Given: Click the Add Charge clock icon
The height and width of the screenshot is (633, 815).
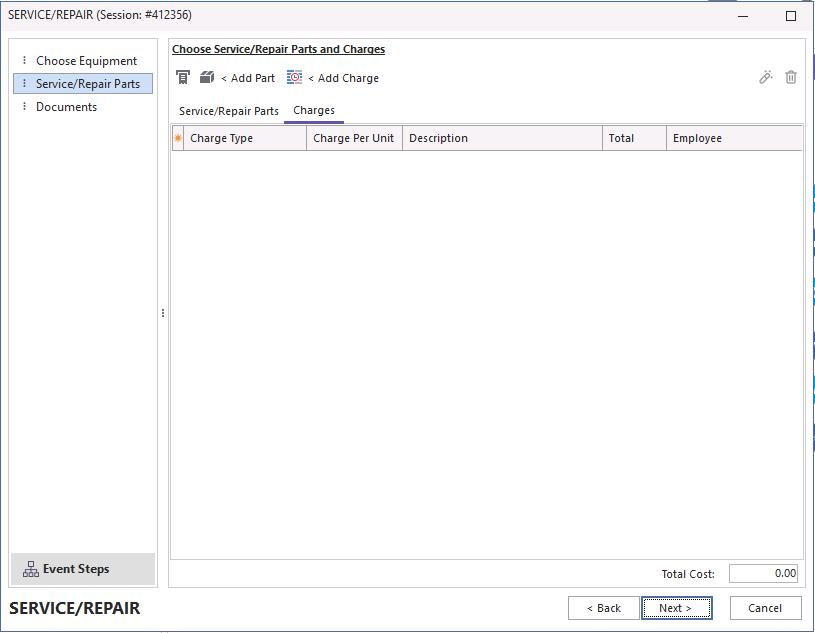Looking at the screenshot, I should [294, 78].
